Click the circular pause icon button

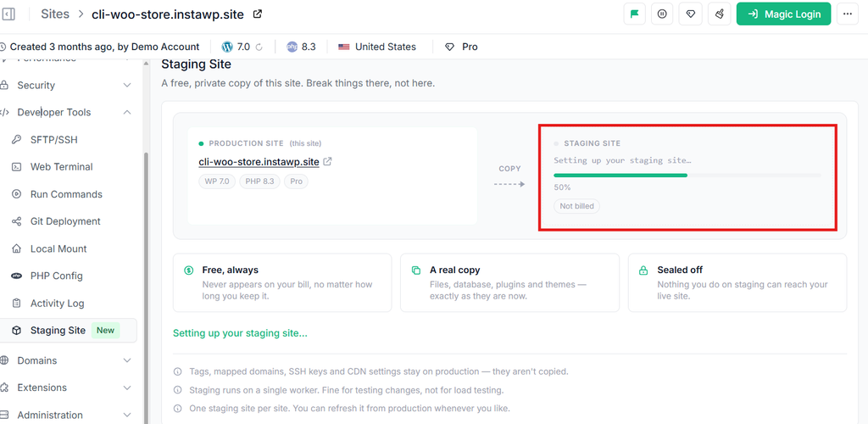click(662, 14)
